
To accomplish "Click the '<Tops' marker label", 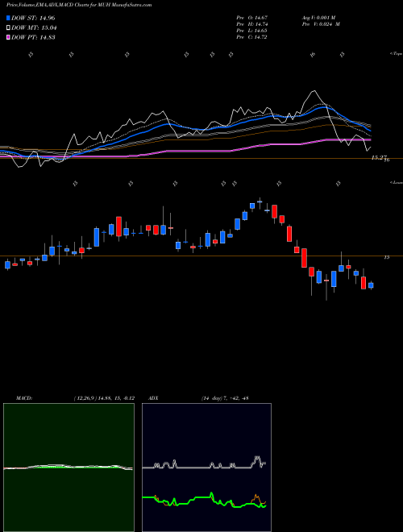I will (396, 54).
